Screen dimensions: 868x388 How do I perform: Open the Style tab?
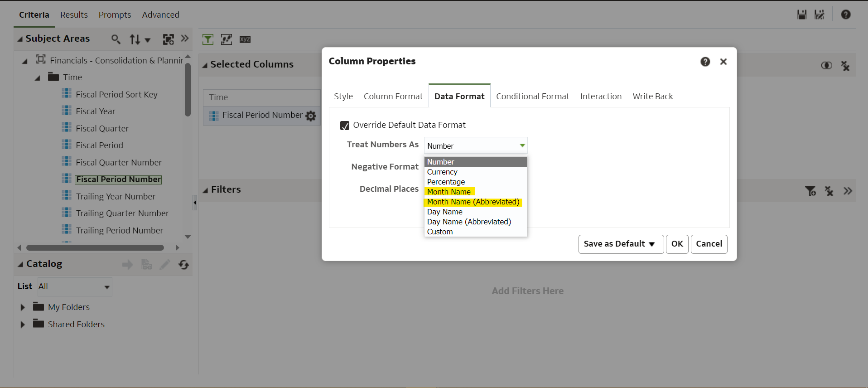(343, 97)
